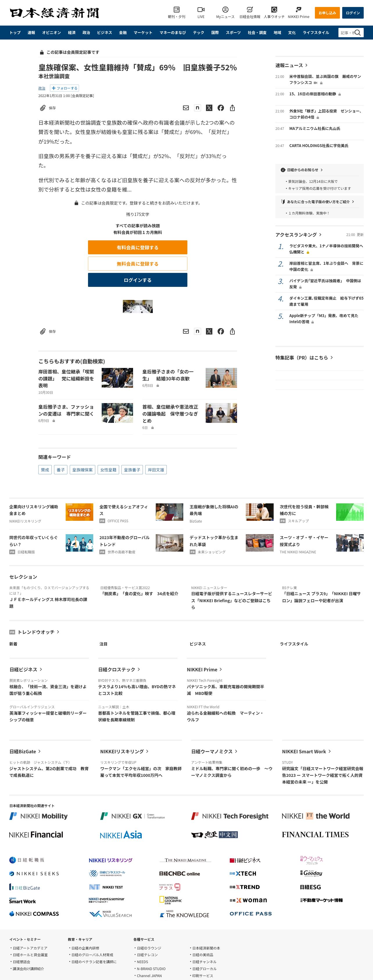The width and height of the screenshot is (373, 980).
Task: Click the bottom envelope email icon
Action: pos(186,331)
